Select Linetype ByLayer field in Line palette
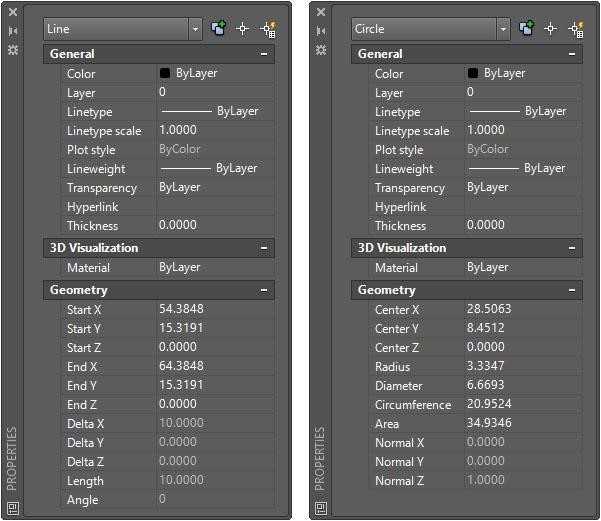 [x=215, y=111]
